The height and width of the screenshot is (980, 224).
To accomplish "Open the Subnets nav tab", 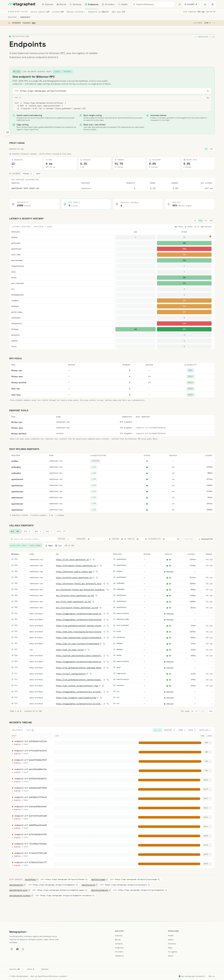I will tap(48, 5).
